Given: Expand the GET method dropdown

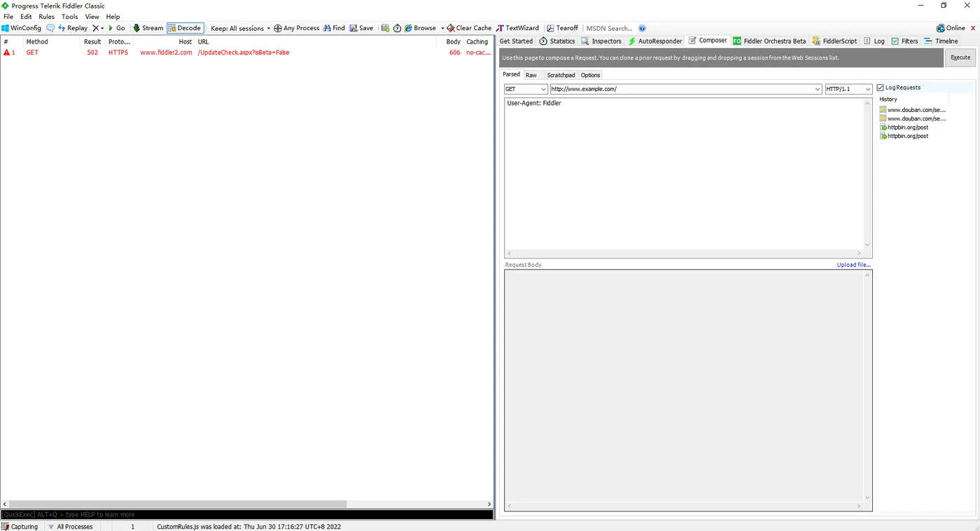Looking at the screenshot, I should tap(526, 89).
